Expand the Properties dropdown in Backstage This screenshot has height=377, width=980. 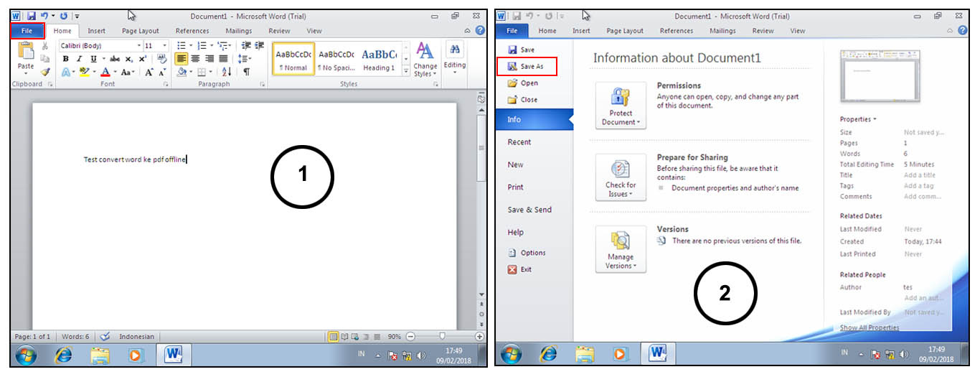pos(858,119)
